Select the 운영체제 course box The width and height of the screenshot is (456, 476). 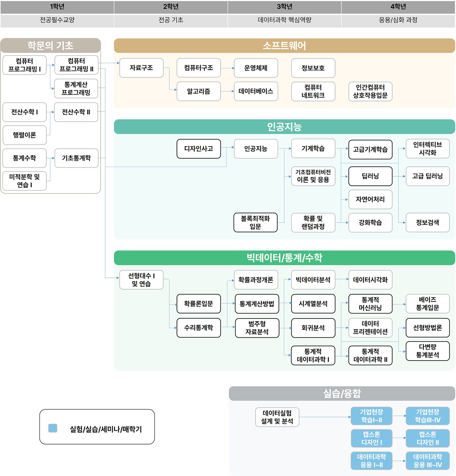coord(256,68)
